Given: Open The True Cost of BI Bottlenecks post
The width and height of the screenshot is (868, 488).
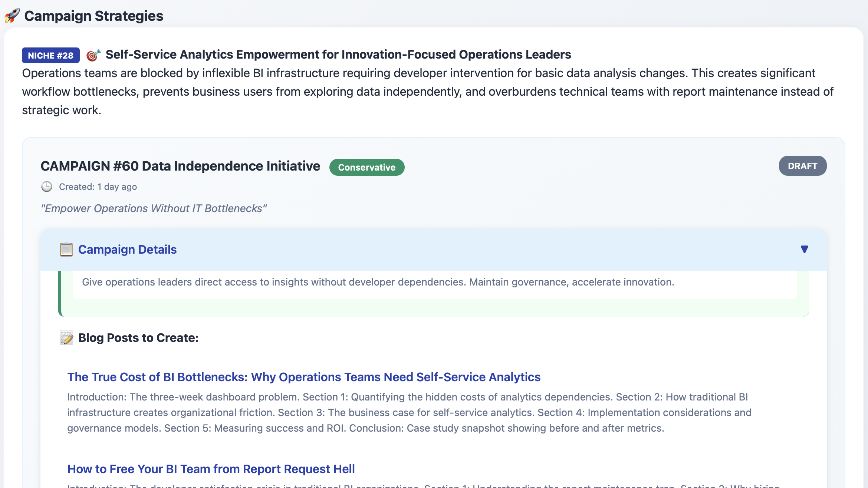Looking at the screenshot, I should coord(304,377).
